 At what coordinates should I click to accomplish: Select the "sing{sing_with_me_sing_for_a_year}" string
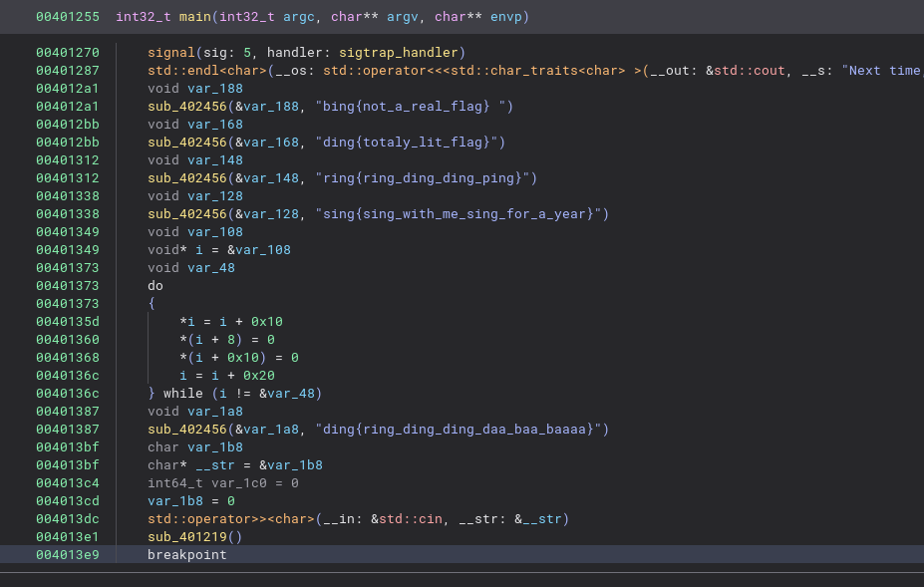[x=462, y=214]
